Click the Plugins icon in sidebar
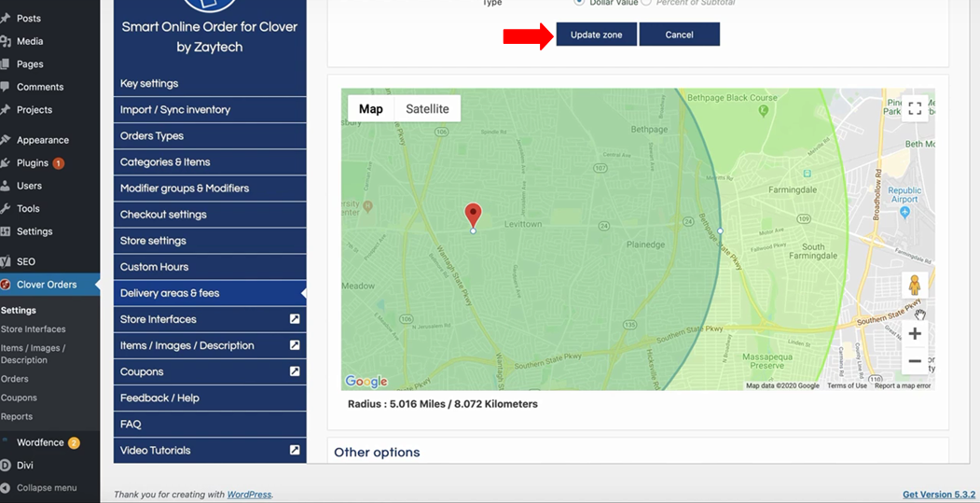The width and height of the screenshot is (980, 503). (5, 162)
